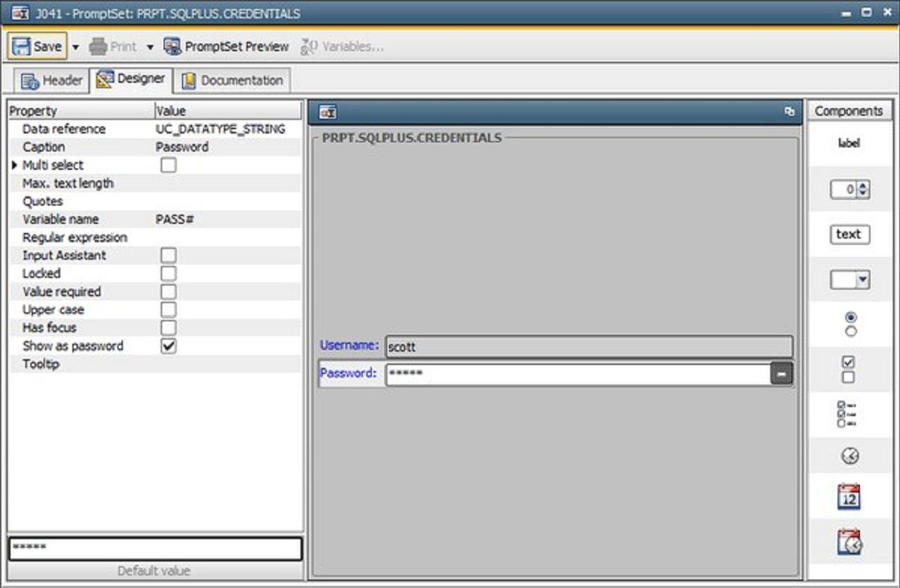This screenshot has height=588, width=900.
Task: Click the Username field containing scott
Action: [x=589, y=347]
